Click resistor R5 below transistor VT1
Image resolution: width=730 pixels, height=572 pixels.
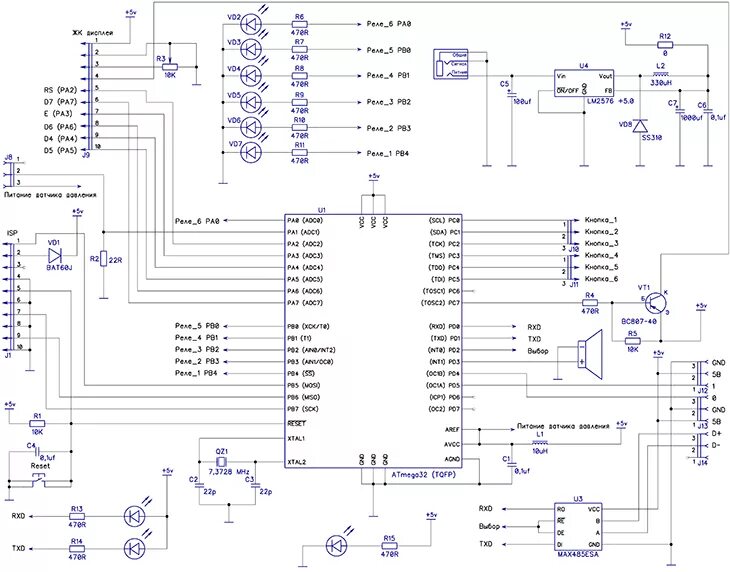click(632, 341)
